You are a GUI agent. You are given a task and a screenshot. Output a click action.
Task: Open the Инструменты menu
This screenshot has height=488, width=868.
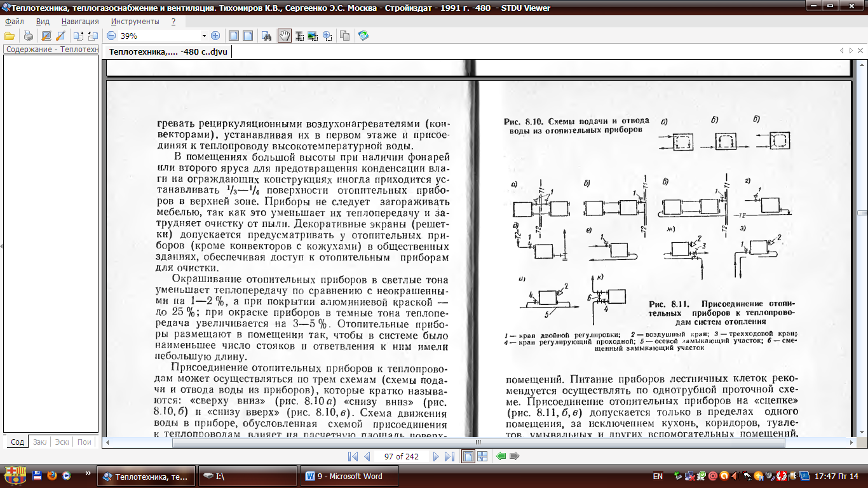[135, 21]
